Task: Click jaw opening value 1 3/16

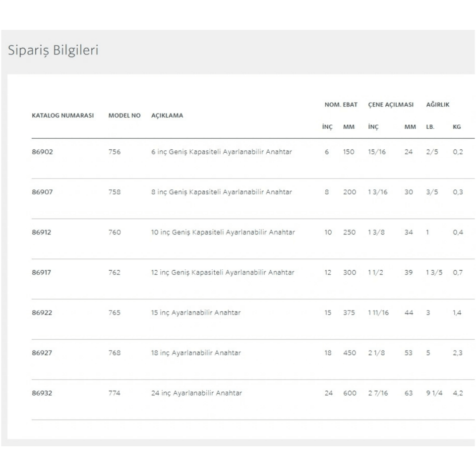Action: pos(378,192)
